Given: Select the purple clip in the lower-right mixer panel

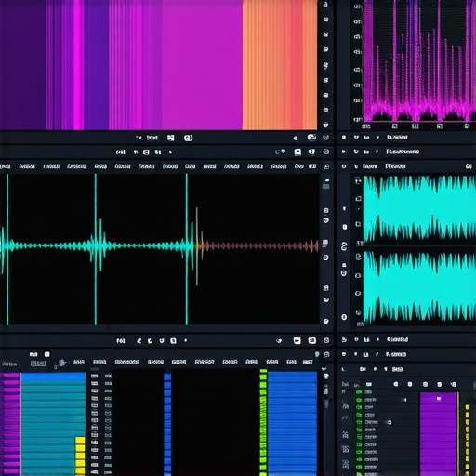Looking at the screenshot, I should coord(439,434).
